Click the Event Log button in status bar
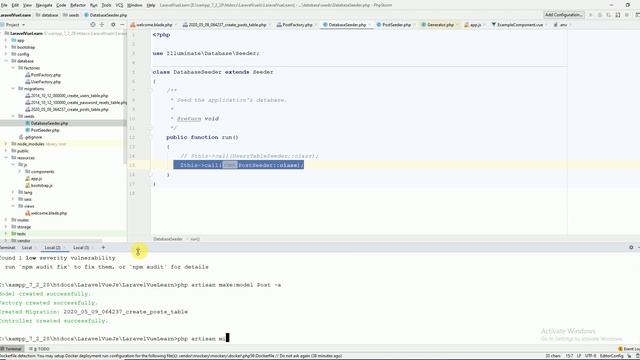Screen dimensions: 640x360 pyautogui.click(x=629, y=349)
